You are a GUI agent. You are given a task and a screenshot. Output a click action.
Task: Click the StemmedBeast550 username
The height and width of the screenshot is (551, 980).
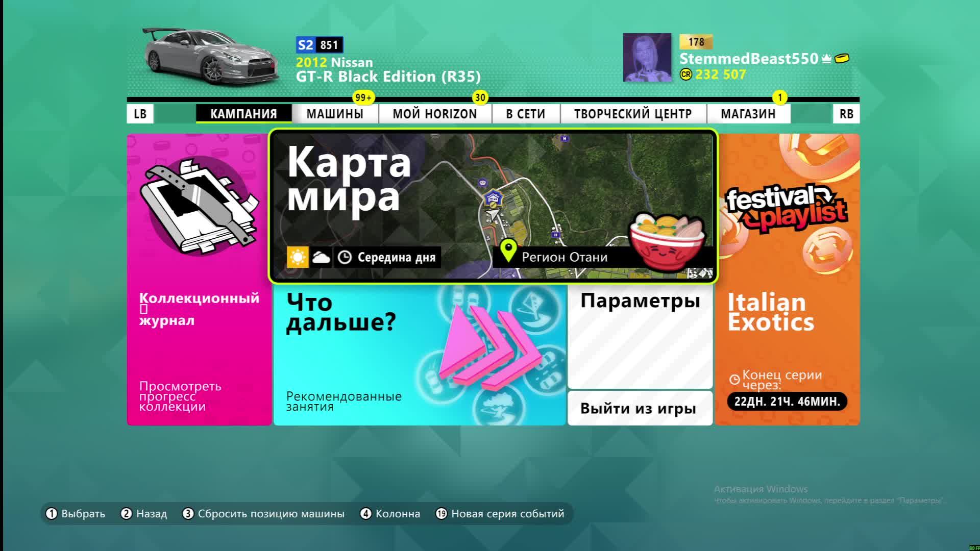point(749,59)
